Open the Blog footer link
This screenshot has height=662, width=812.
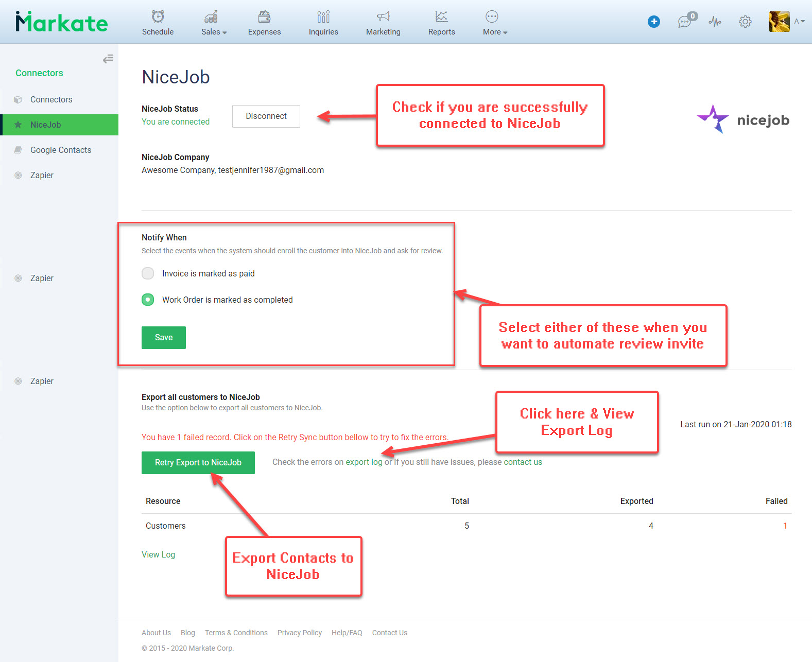188,633
